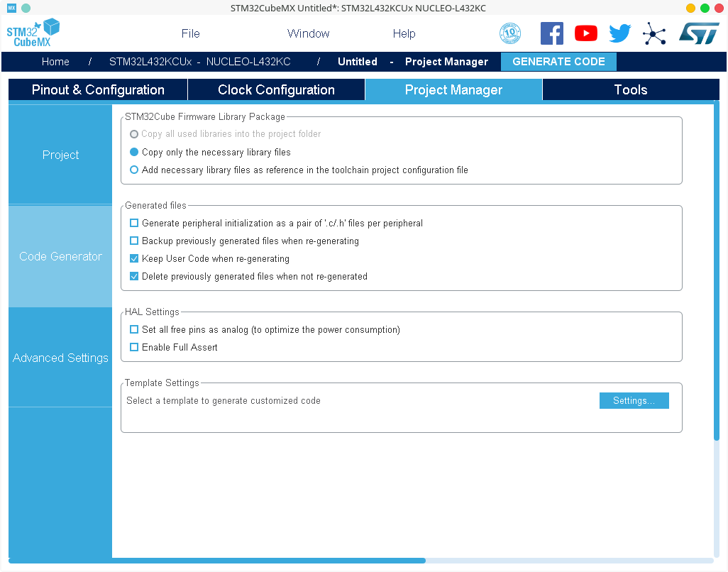728x572 pixels.
Task: Click the MX app icon in the title bar
Action: (11, 8)
